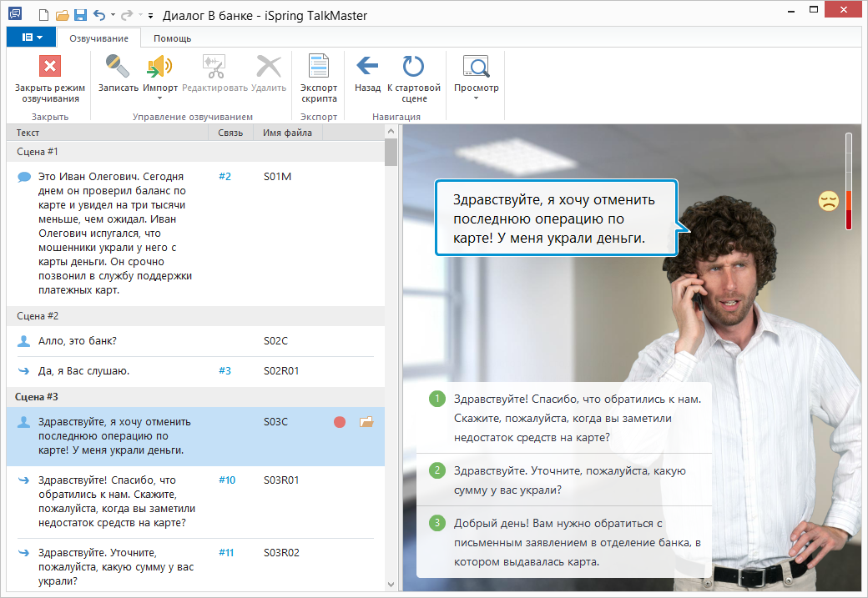Open the blue application file menu
Screen dimensions: 868x598
coord(32,37)
